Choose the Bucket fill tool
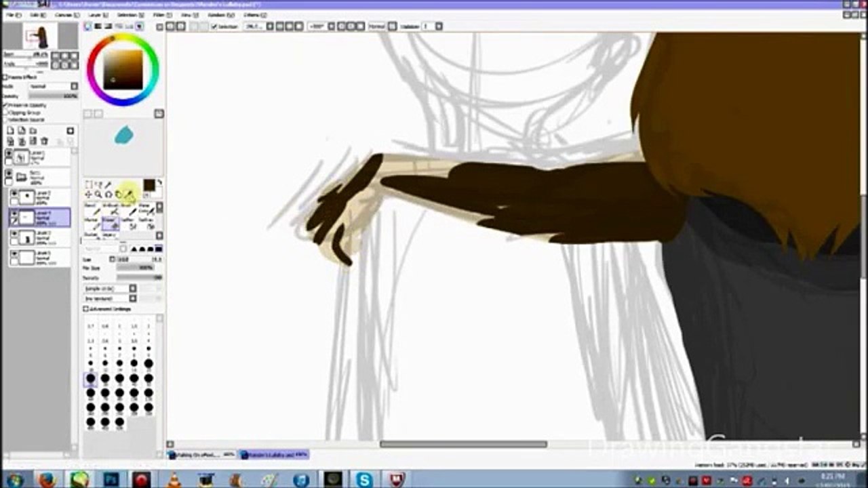This screenshot has height=488, width=868. coord(92,237)
